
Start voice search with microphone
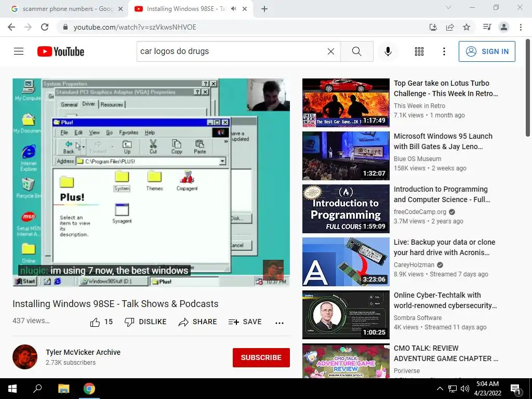(x=388, y=51)
